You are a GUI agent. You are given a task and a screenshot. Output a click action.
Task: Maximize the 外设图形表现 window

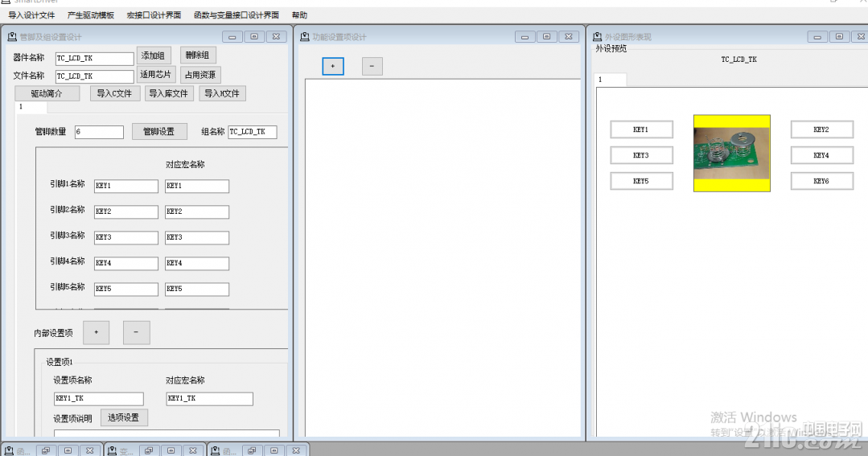tap(839, 36)
